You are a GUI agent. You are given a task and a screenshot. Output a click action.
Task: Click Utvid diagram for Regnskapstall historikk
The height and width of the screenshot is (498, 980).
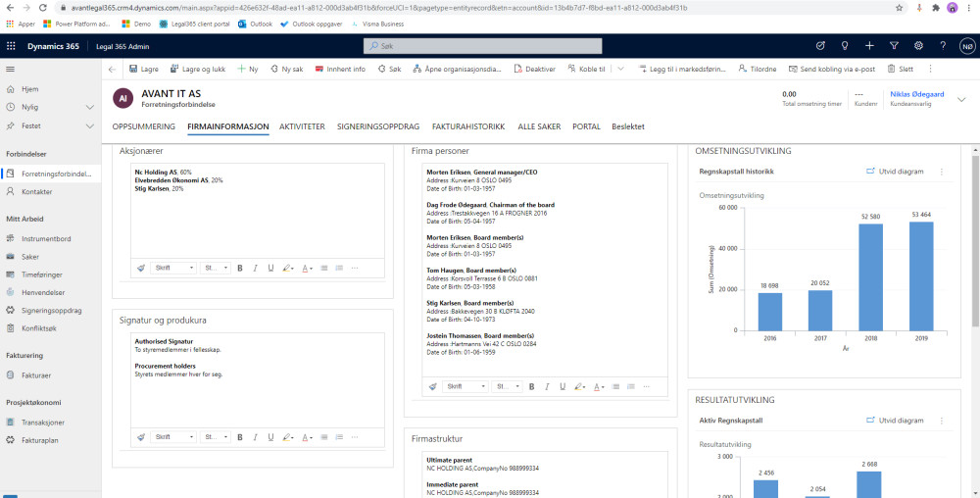tap(896, 172)
